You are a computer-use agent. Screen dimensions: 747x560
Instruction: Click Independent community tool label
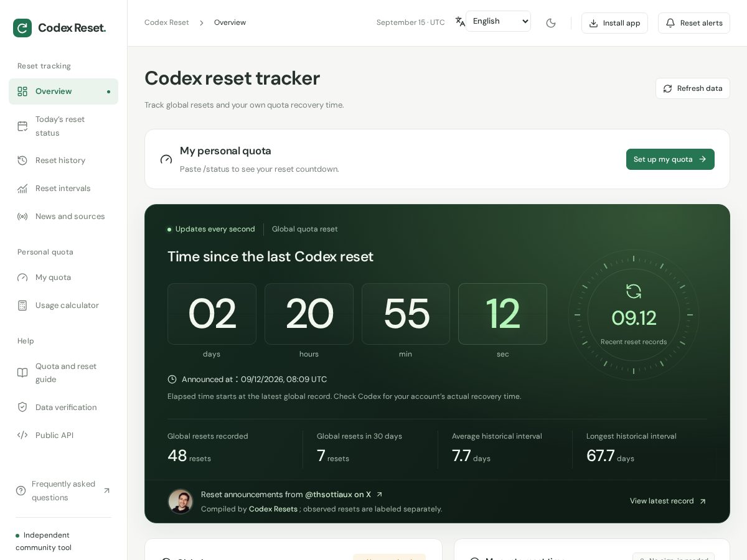point(44,541)
